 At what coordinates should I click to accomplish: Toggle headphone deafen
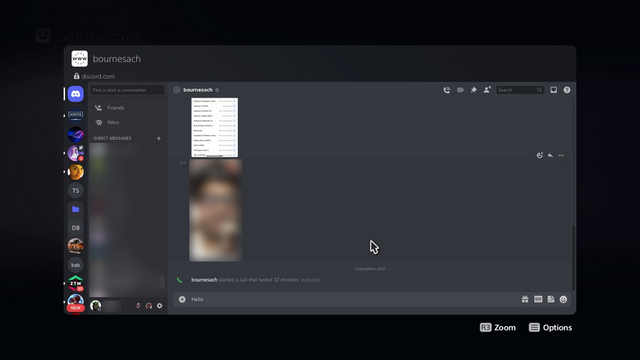point(149,306)
